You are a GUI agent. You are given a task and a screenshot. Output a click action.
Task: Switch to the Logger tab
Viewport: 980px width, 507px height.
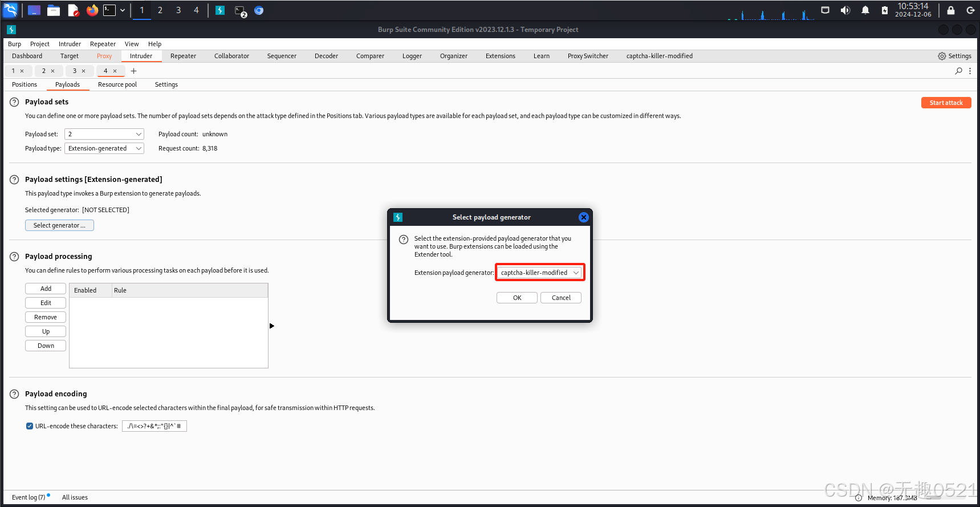tap(412, 56)
